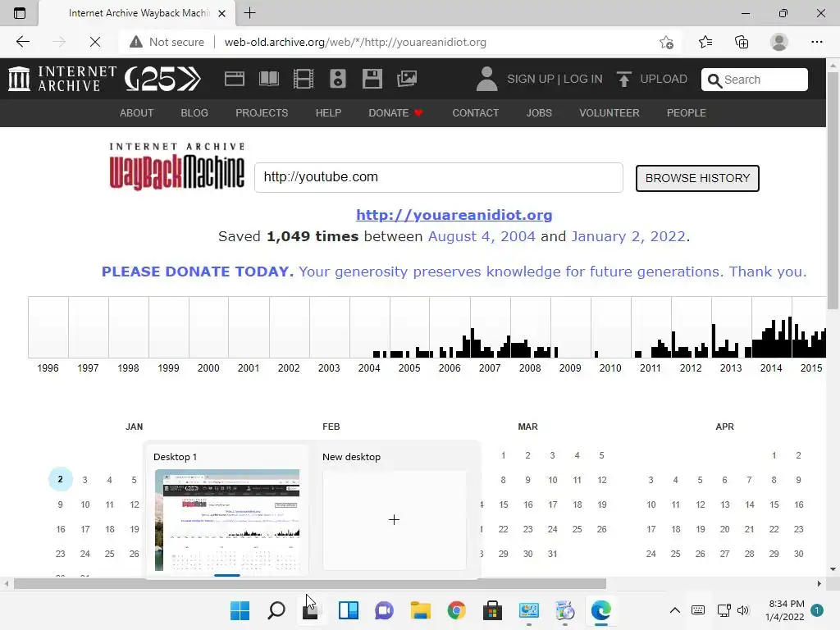The image size is (840, 630).
Task: Open the Images icon in header
Action: click(x=407, y=79)
